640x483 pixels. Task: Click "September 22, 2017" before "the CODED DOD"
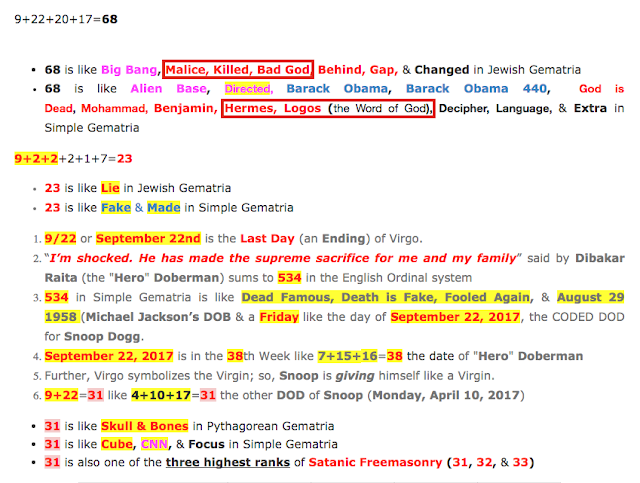(455, 317)
